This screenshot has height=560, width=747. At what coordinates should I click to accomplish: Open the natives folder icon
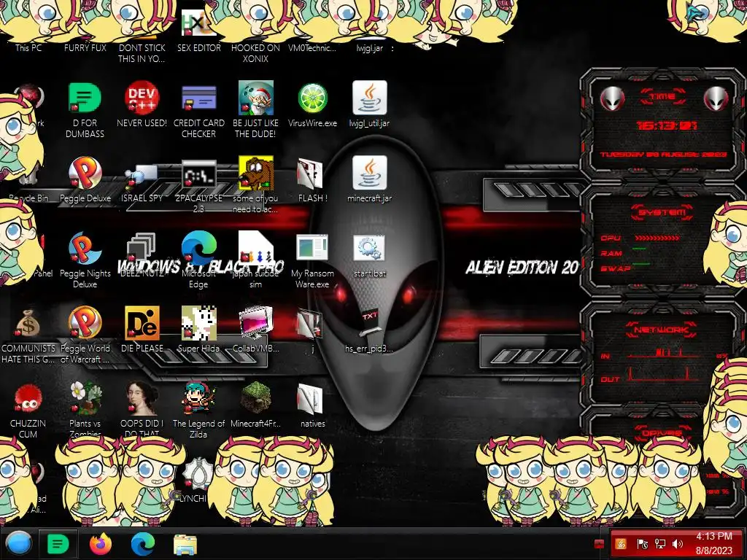pyautogui.click(x=309, y=399)
